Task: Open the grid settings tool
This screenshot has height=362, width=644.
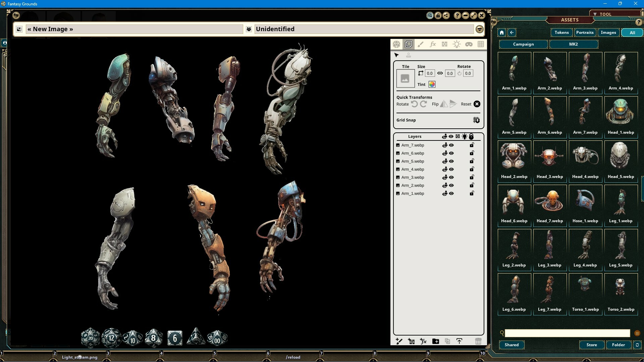Action: (481, 44)
